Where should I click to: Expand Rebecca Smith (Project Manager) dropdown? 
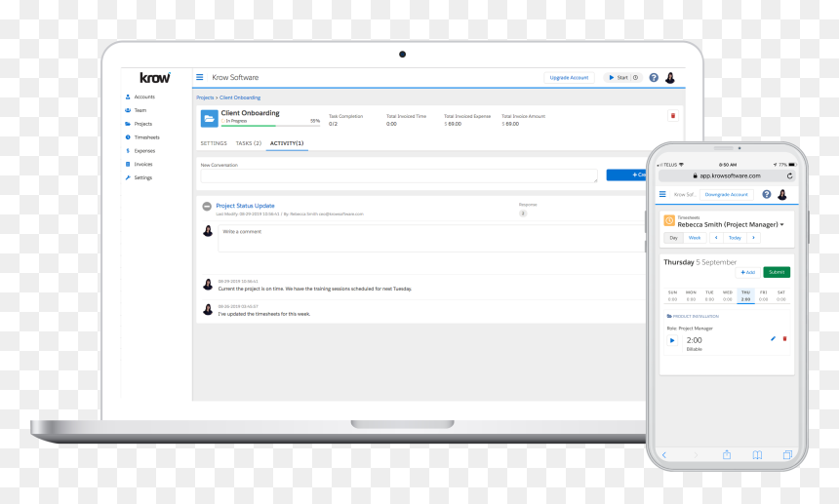pyautogui.click(x=781, y=224)
